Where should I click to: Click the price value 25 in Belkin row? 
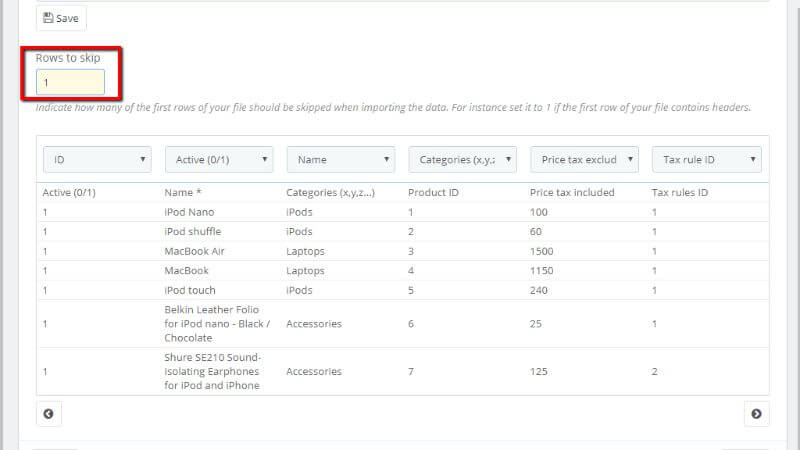pos(536,323)
